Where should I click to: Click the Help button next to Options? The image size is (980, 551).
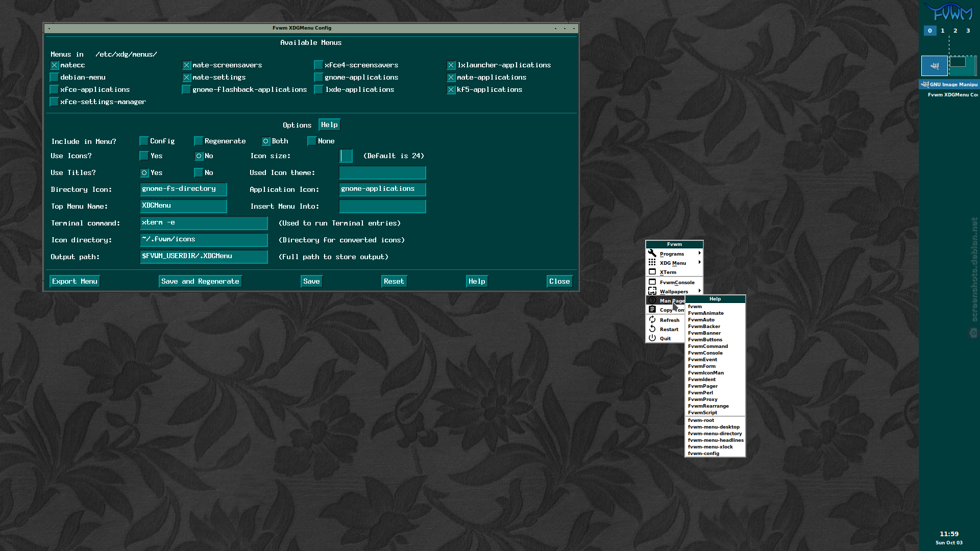(x=329, y=125)
